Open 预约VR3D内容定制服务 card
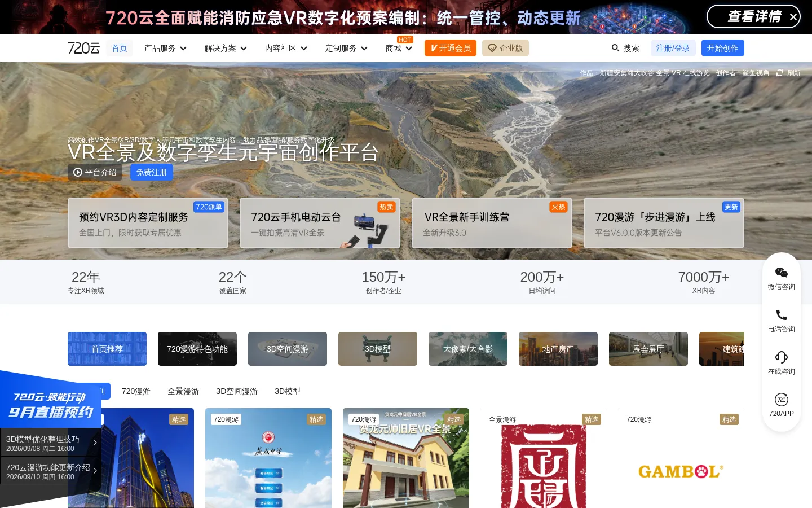 [148, 223]
